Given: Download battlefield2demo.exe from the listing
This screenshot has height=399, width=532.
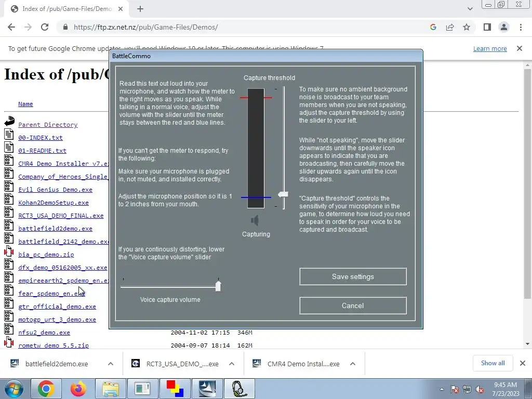Looking at the screenshot, I should tap(55, 229).
